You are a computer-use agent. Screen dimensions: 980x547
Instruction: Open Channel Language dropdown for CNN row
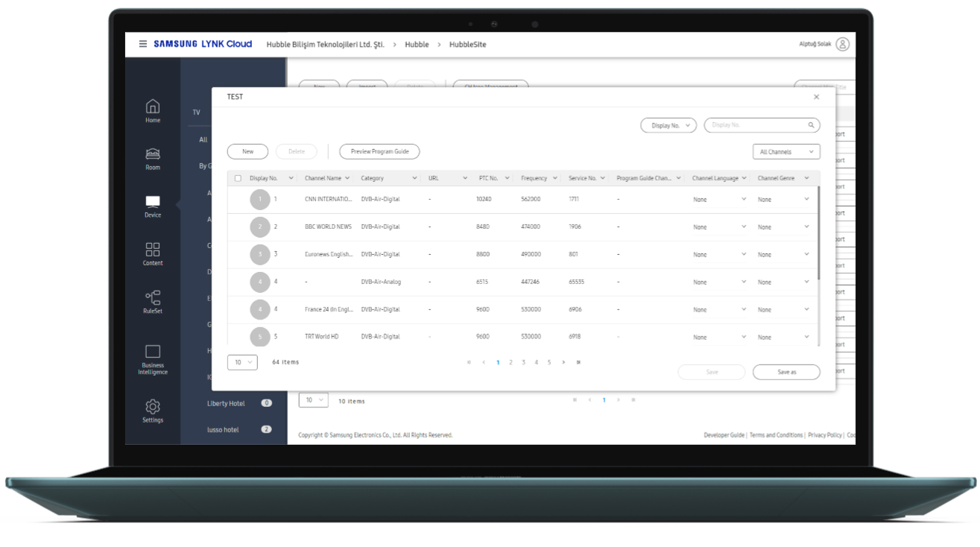click(719, 200)
